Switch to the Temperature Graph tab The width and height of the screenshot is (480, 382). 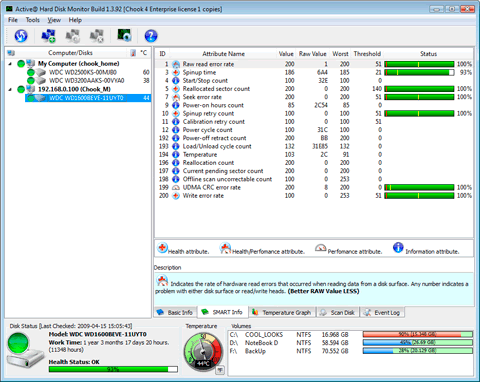click(x=282, y=312)
